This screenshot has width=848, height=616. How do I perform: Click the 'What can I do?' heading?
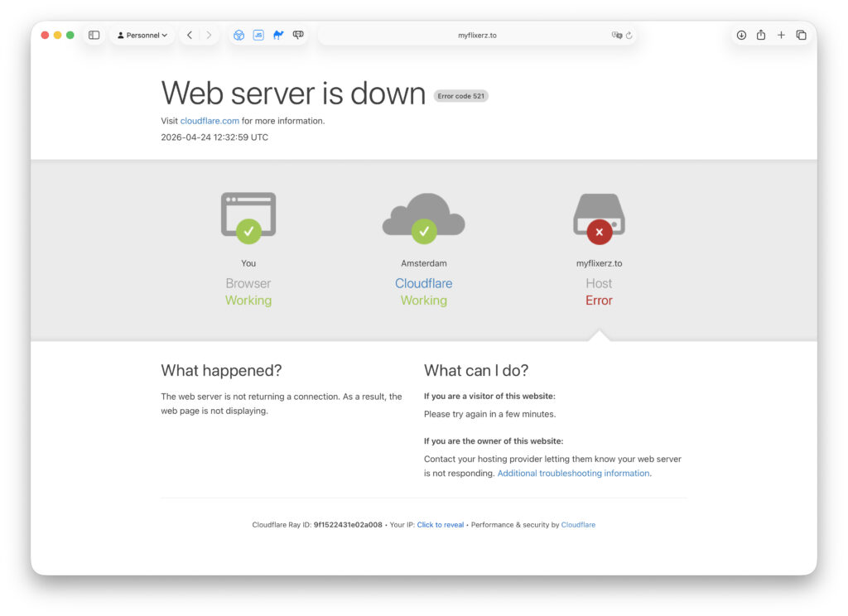476,370
